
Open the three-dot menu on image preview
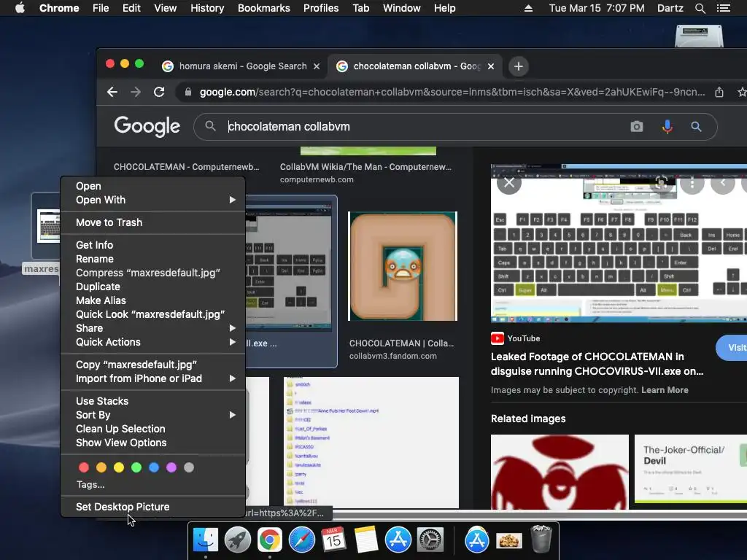click(692, 182)
